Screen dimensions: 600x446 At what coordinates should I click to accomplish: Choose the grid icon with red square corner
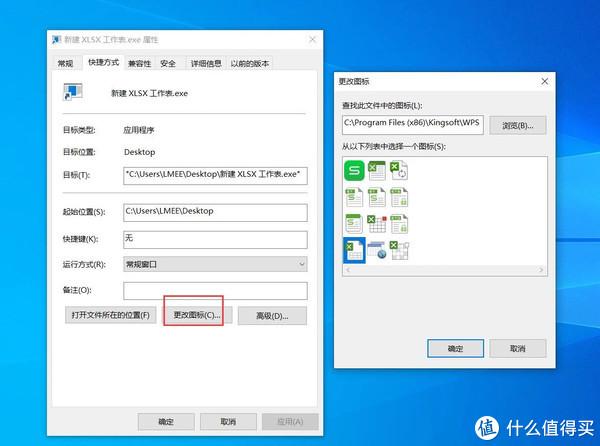(377, 224)
